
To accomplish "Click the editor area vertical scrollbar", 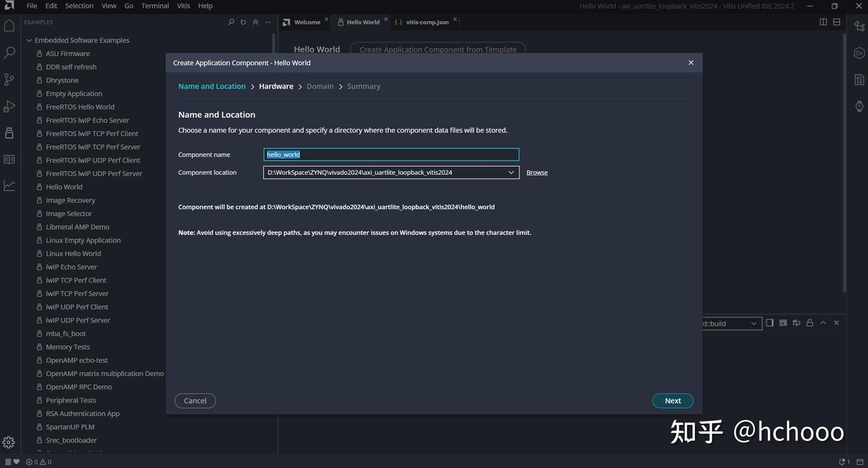I will (x=844, y=163).
